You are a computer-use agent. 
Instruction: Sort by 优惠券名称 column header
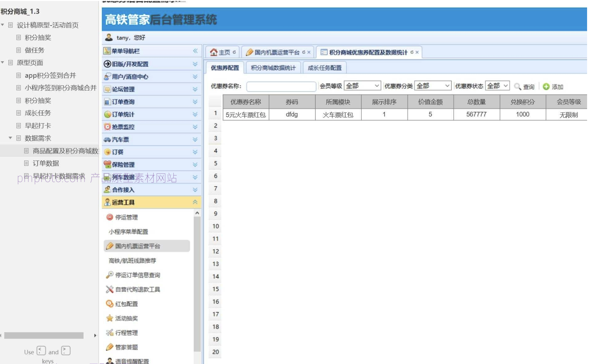click(x=246, y=102)
